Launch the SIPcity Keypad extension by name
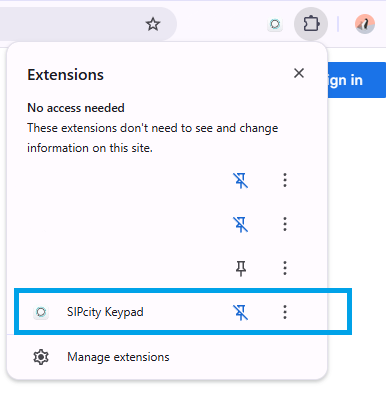This screenshot has height=395, width=386. (105, 312)
